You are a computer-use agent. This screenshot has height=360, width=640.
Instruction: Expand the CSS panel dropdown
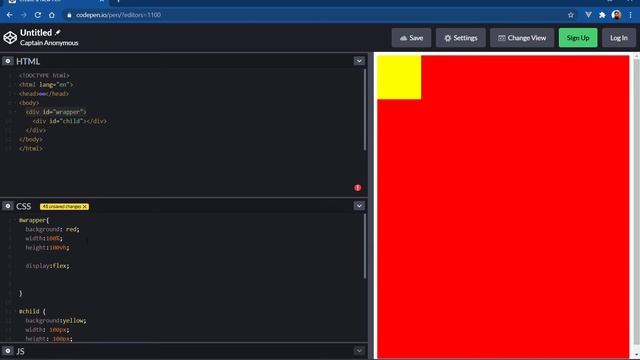pos(359,206)
